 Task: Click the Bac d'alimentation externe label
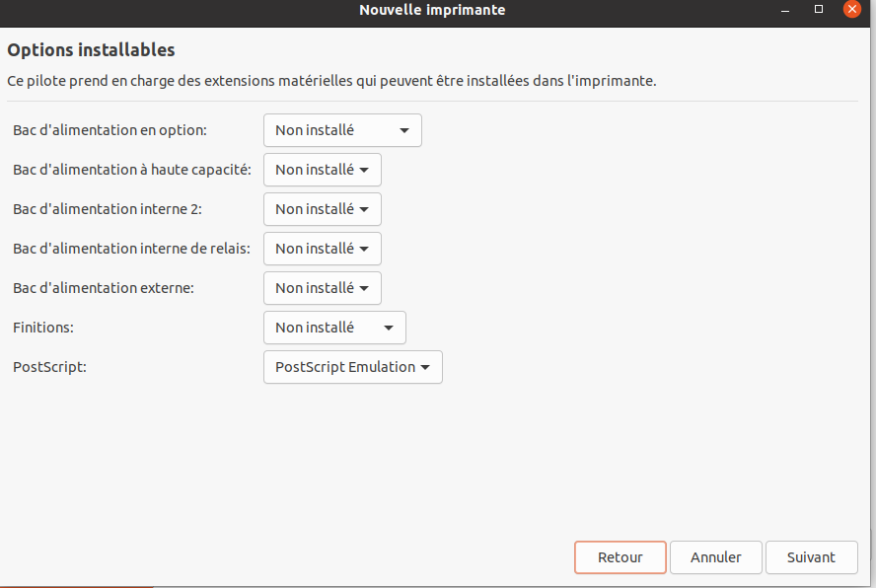104,288
